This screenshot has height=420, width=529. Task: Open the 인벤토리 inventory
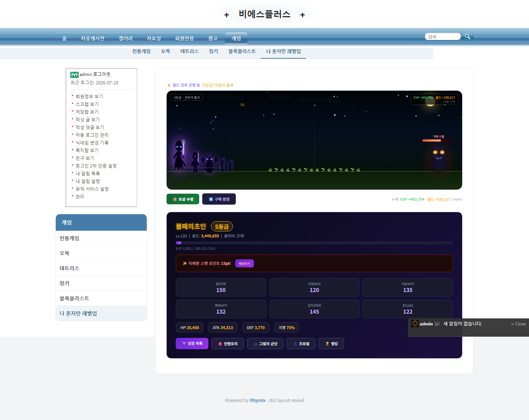coord(227,343)
